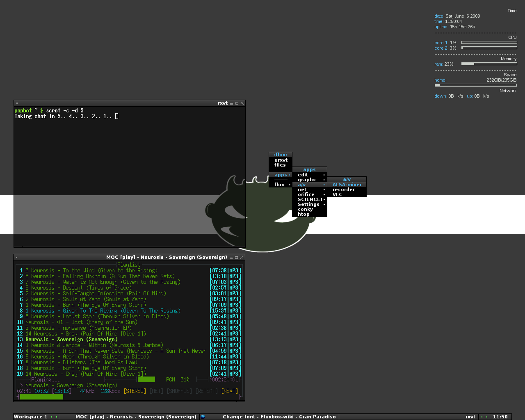The height and width of the screenshot is (420, 525).
Task: Open ALSA-mixer from the a/v menu
Action: click(347, 185)
